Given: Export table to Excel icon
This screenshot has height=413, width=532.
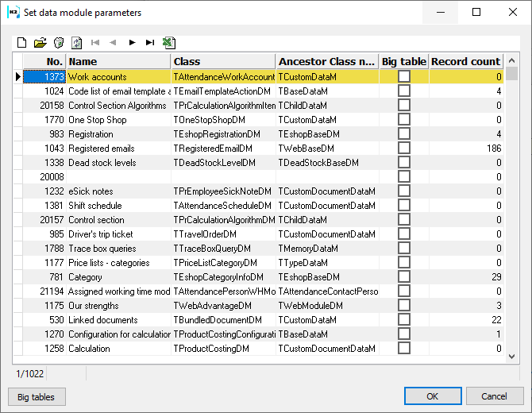Looking at the screenshot, I should pos(169,43).
